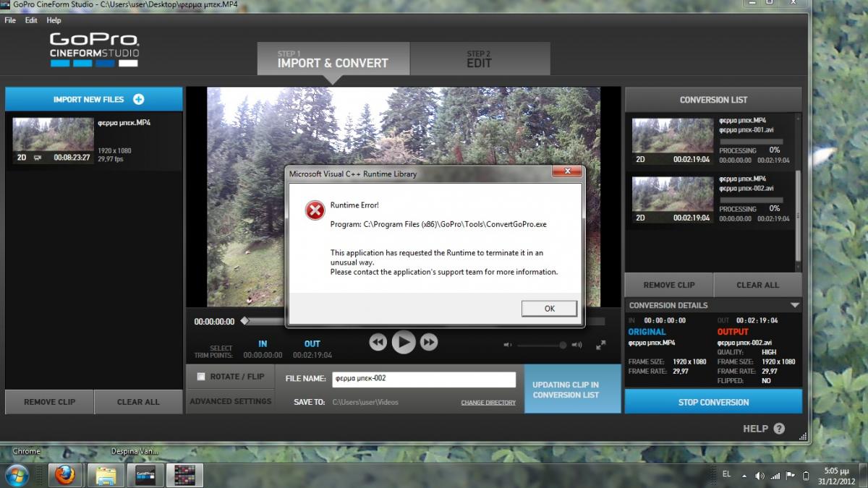Click the File Name input field

424,379
